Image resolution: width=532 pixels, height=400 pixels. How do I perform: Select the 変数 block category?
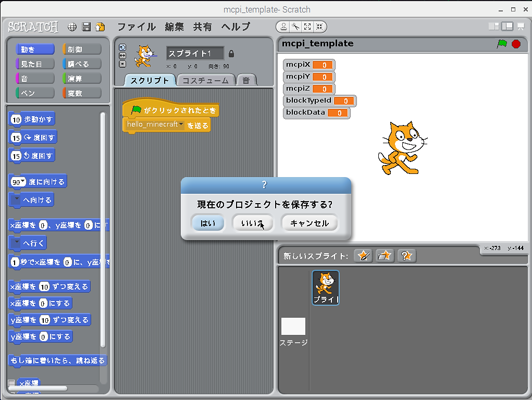82,93
